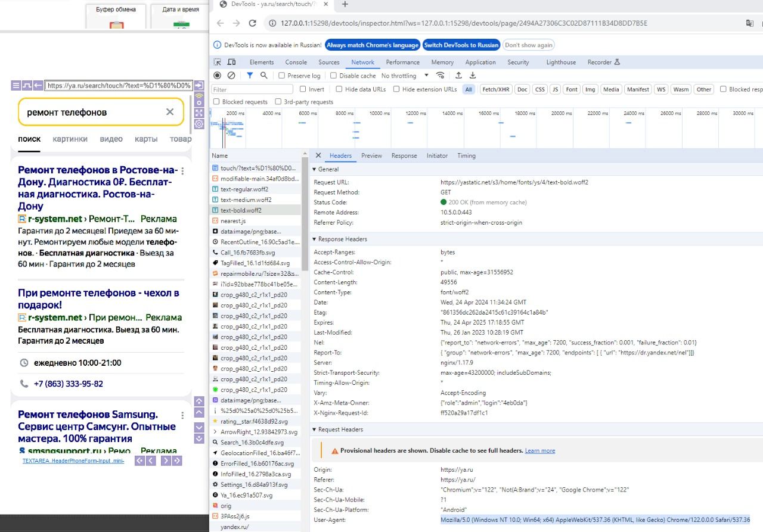Check the Disable cache option

pos(334,76)
